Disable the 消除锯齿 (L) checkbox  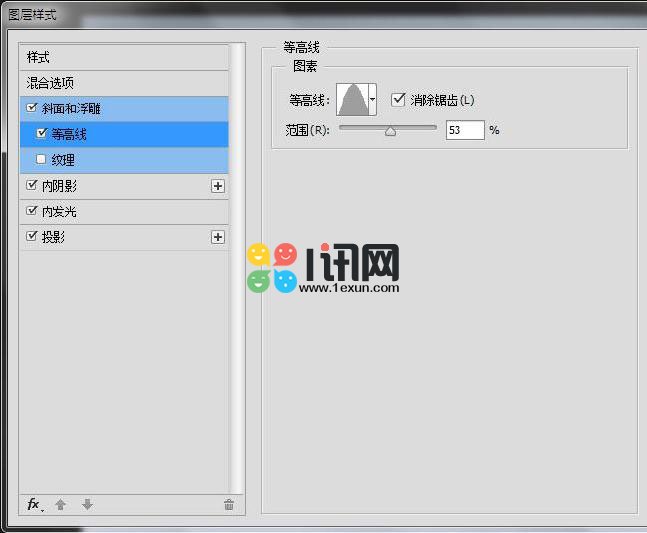(398, 99)
